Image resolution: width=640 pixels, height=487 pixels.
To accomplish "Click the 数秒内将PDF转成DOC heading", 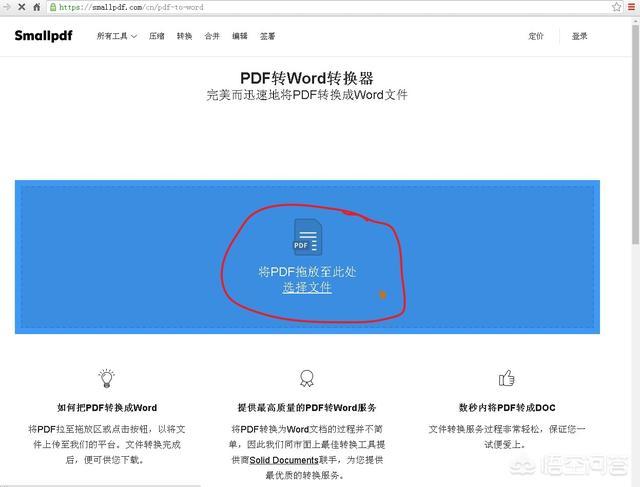I will tap(507, 408).
